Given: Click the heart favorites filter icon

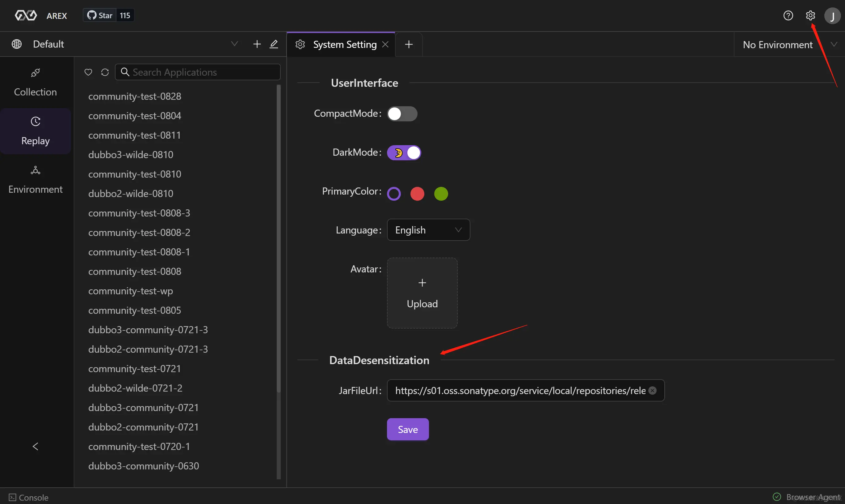Looking at the screenshot, I should pyautogui.click(x=88, y=72).
